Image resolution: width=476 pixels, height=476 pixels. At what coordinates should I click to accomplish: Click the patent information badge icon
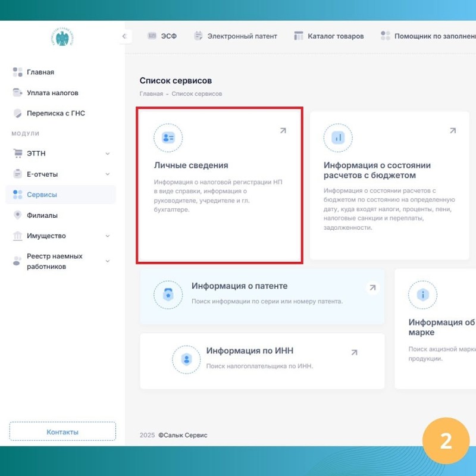click(168, 295)
